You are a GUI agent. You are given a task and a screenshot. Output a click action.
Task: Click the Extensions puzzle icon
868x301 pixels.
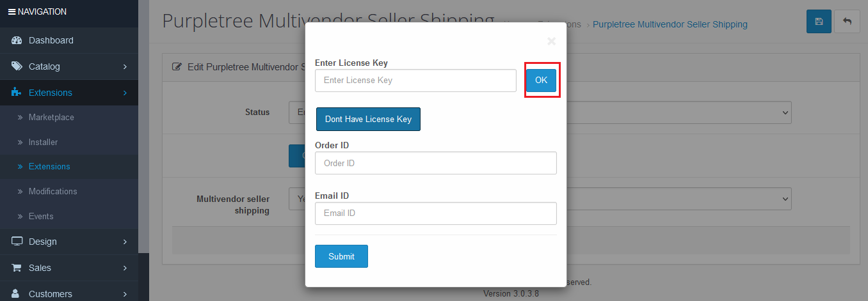click(17, 93)
